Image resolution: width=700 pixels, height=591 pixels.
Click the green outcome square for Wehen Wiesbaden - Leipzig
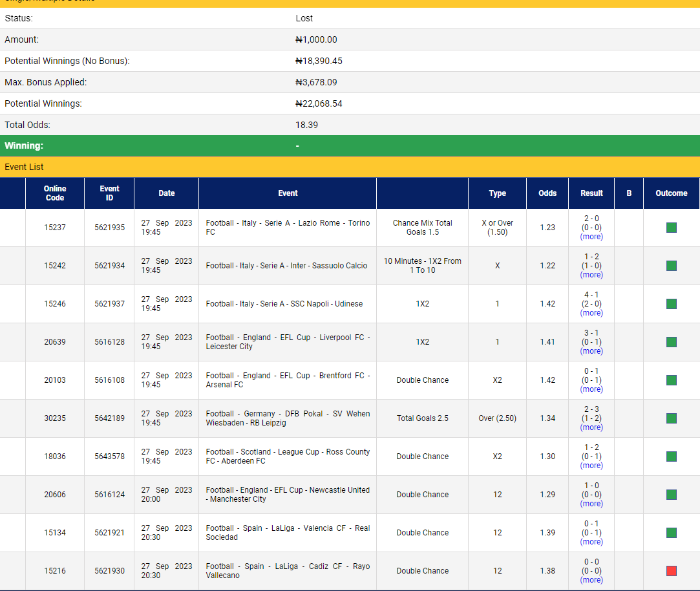pyautogui.click(x=671, y=418)
